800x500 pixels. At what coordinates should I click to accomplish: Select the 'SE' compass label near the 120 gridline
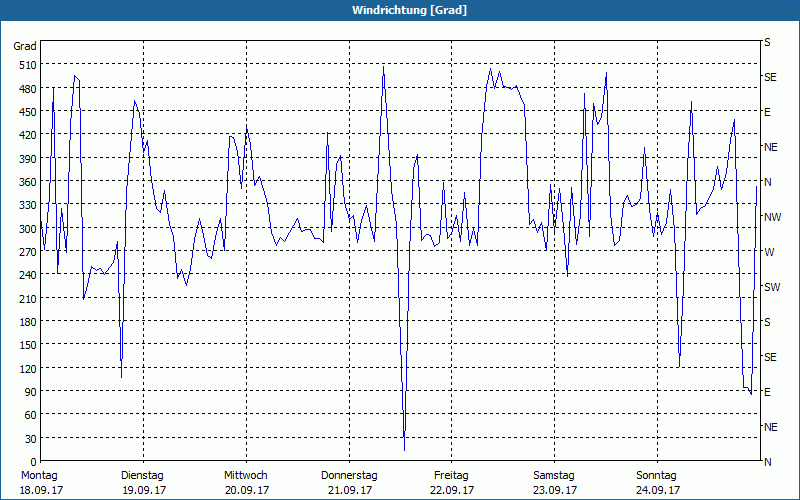pyautogui.click(x=770, y=357)
